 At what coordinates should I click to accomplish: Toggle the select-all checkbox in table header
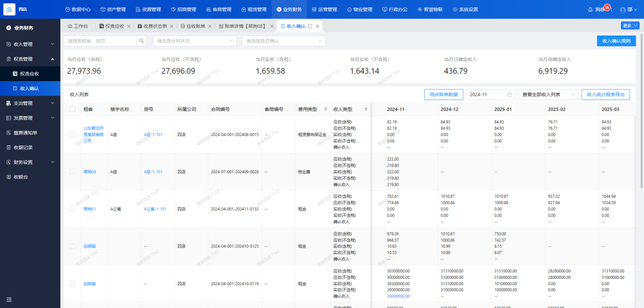coord(73,109)
